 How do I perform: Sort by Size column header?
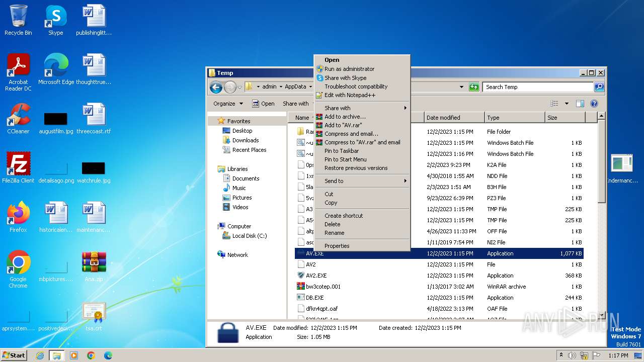click(565, 118)
